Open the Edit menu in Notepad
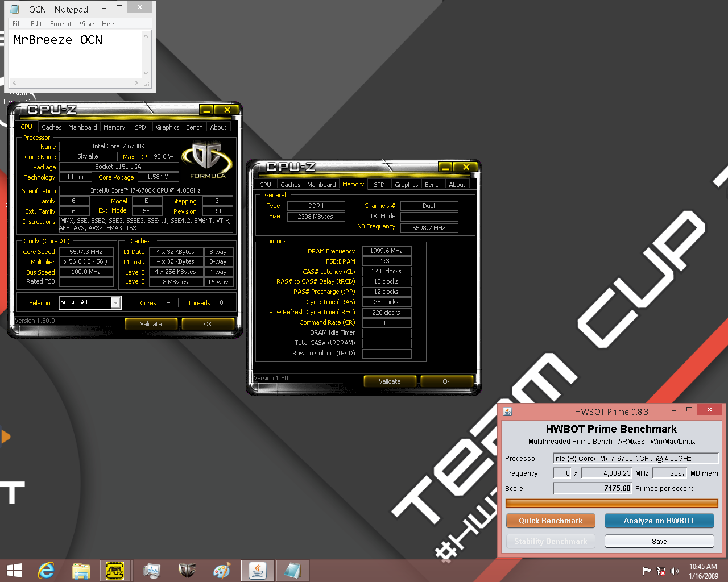The height and width of the screenshot is (582, 728). point(36,24)
